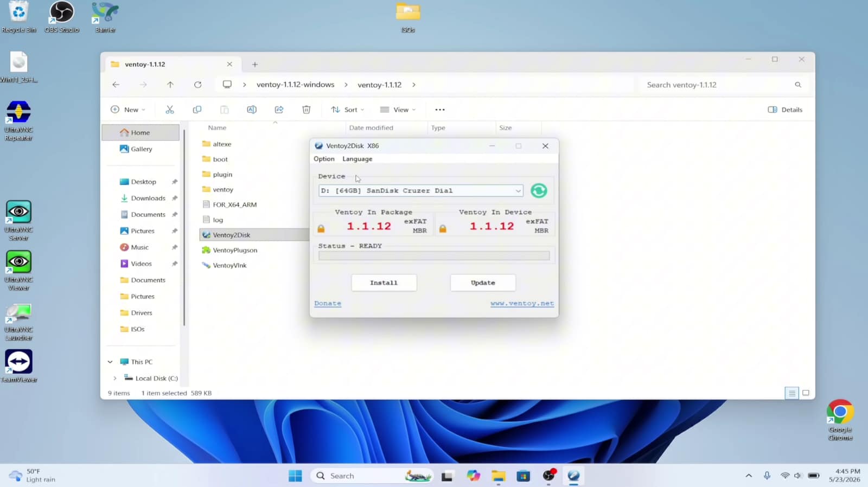Click the Paste icon in Explorer toolbar
Viewport: 868px width, 487px height.
coord(224,110)
